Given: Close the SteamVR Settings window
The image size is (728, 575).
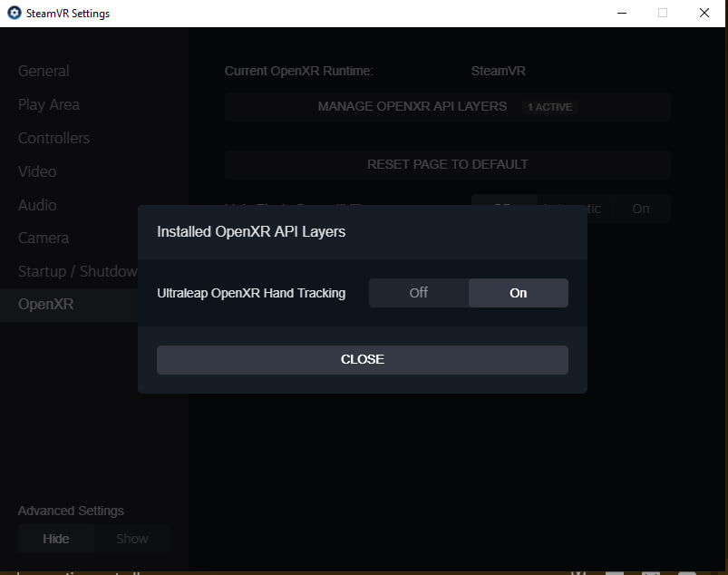Looking at the screenshot, I should 704,13.
